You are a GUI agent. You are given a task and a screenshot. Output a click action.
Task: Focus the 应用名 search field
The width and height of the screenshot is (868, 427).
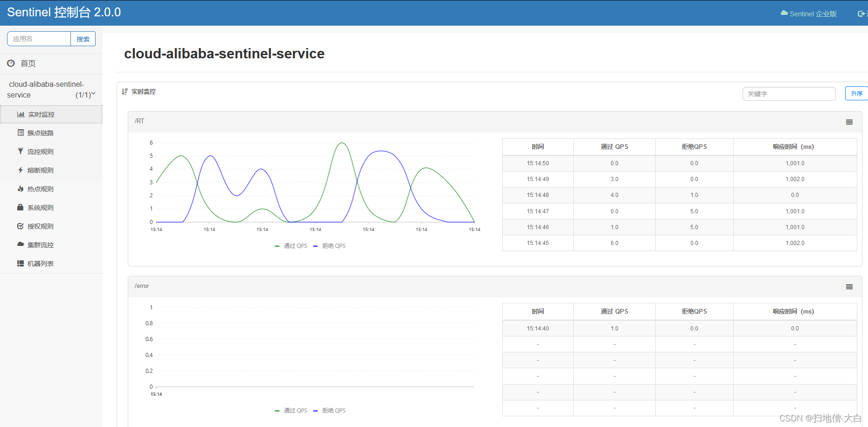click(x=39, y=39)
